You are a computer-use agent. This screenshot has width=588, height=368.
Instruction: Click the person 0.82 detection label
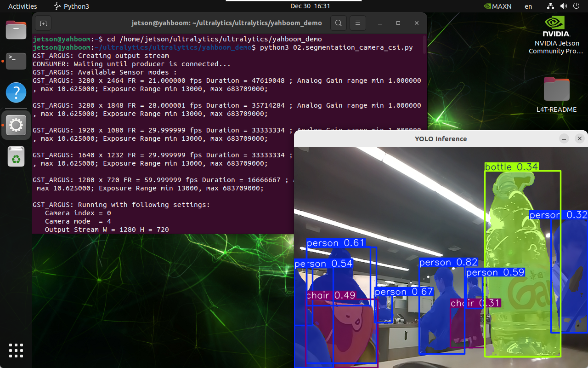coord(448,262)
